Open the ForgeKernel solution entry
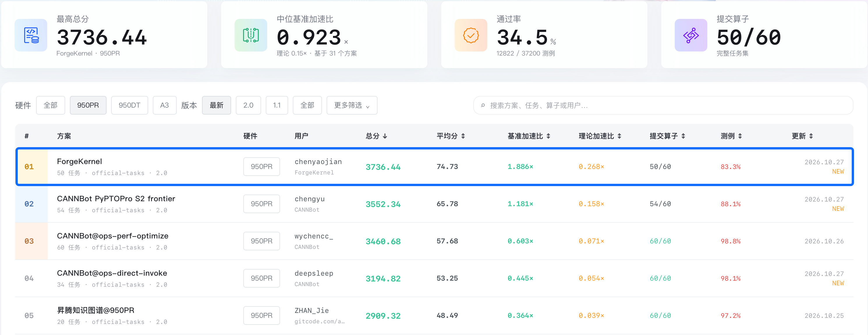This screenshot has height=335, width=868. click(x=79, y=162)
